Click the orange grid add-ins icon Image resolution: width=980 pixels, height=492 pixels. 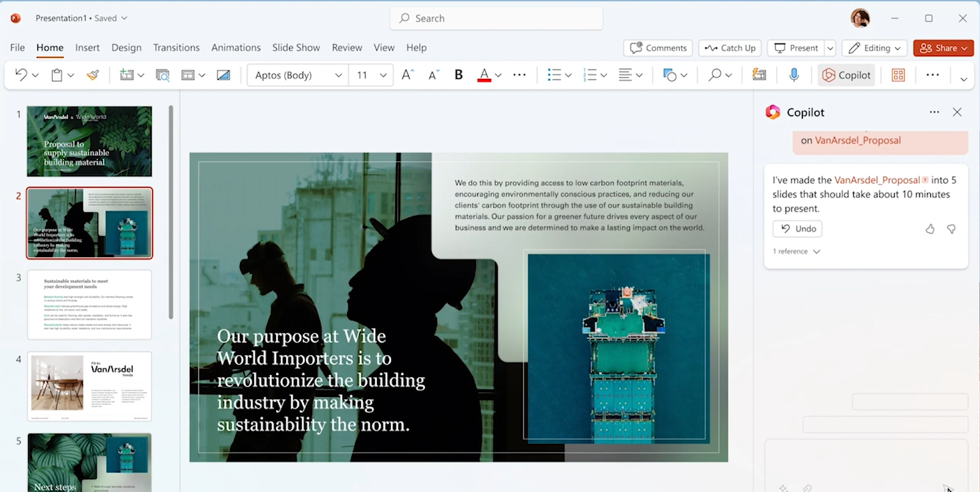pos(898,75)
